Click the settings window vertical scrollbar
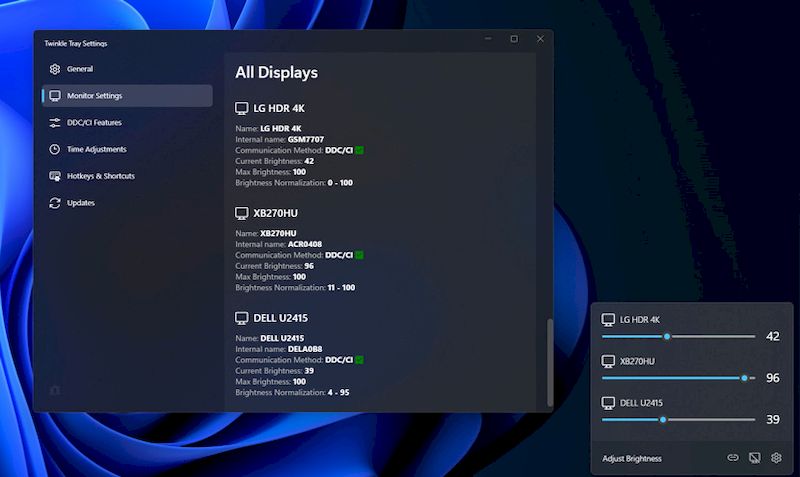Viewport: 800px width, 477px height. (x=547, y=360)
